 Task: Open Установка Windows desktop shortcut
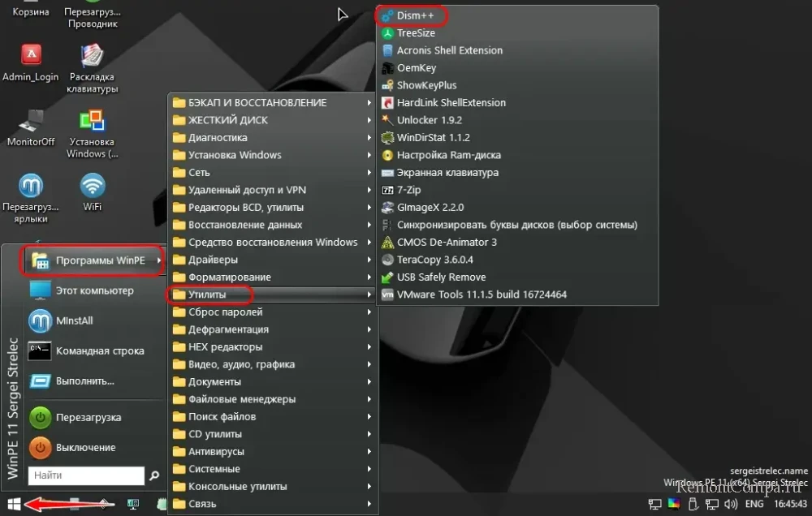click(x=93, y=134)
